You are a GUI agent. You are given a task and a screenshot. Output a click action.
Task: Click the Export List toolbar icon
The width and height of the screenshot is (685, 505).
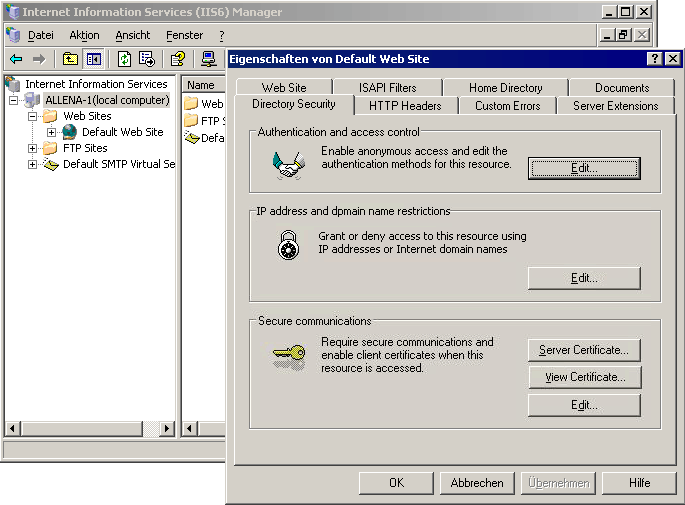pos(147,59)
